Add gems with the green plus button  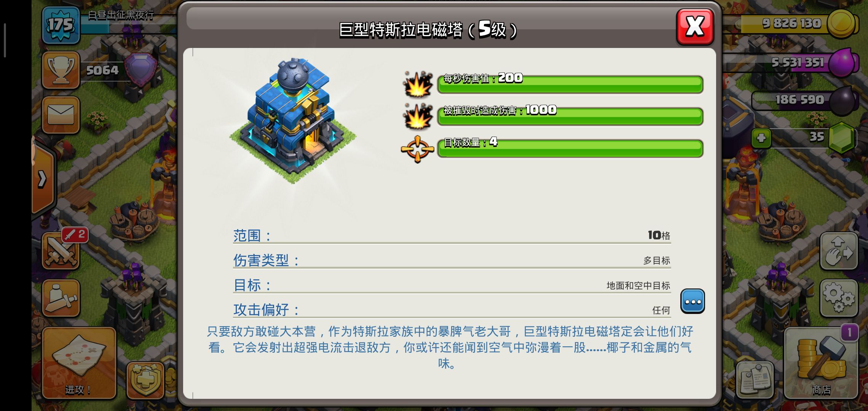pyautogui.click(x=761, y=138)
